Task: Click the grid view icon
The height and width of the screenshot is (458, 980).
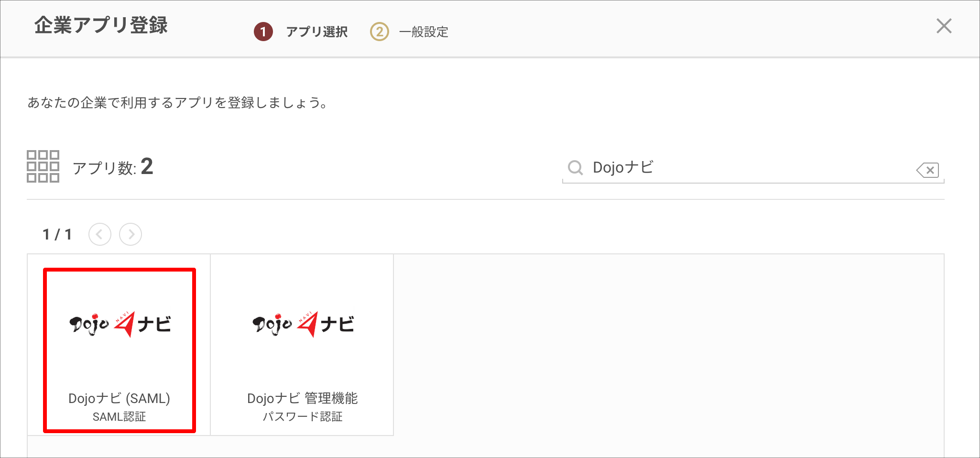Action: [x=43, y=166]
